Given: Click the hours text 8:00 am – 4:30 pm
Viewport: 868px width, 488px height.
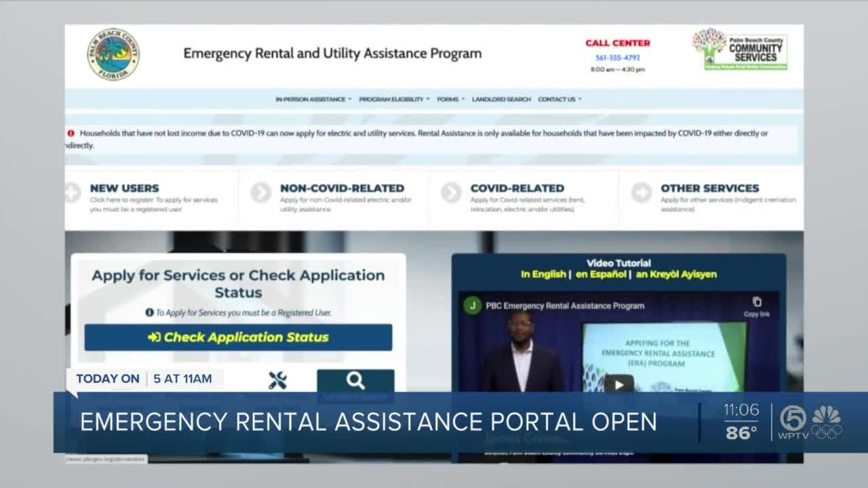Looking at the screenshot, I should 618,69.
